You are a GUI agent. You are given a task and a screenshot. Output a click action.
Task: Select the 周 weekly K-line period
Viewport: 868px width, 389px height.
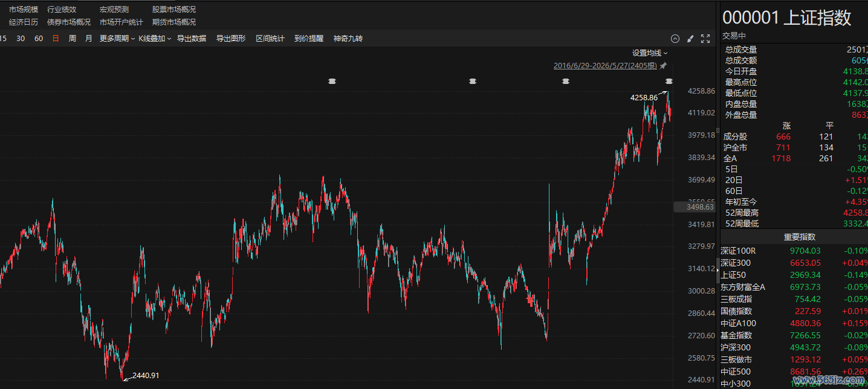pyautogui.click(x=73, y=39)
